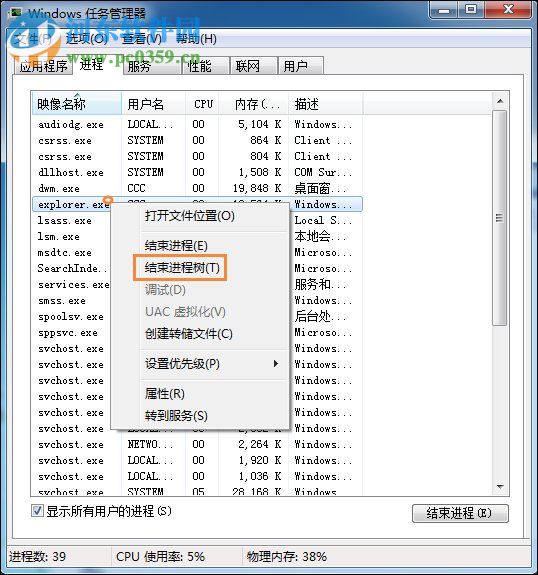Click the scrollbar down arrow
Screen dimensions: 538x575
[500, 486]
